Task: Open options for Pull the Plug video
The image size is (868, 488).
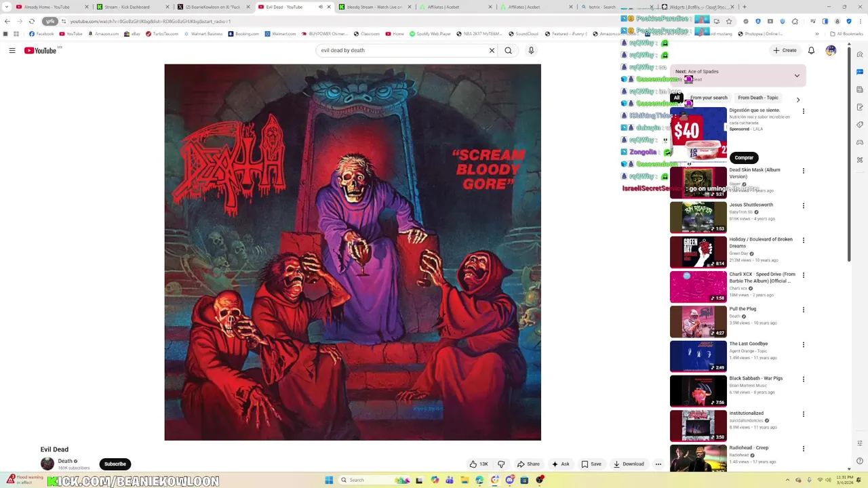Action: click(x=804, y=310)
